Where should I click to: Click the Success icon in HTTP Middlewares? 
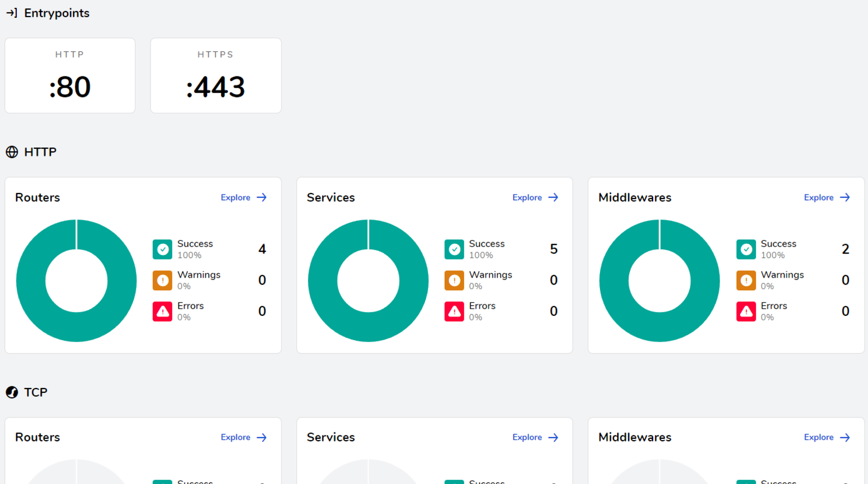point(746,249)
